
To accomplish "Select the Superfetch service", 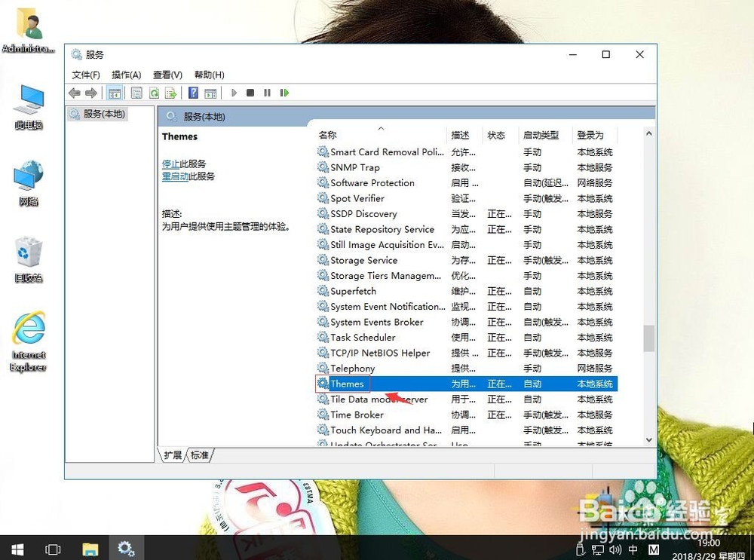I will tap(467, 291).
